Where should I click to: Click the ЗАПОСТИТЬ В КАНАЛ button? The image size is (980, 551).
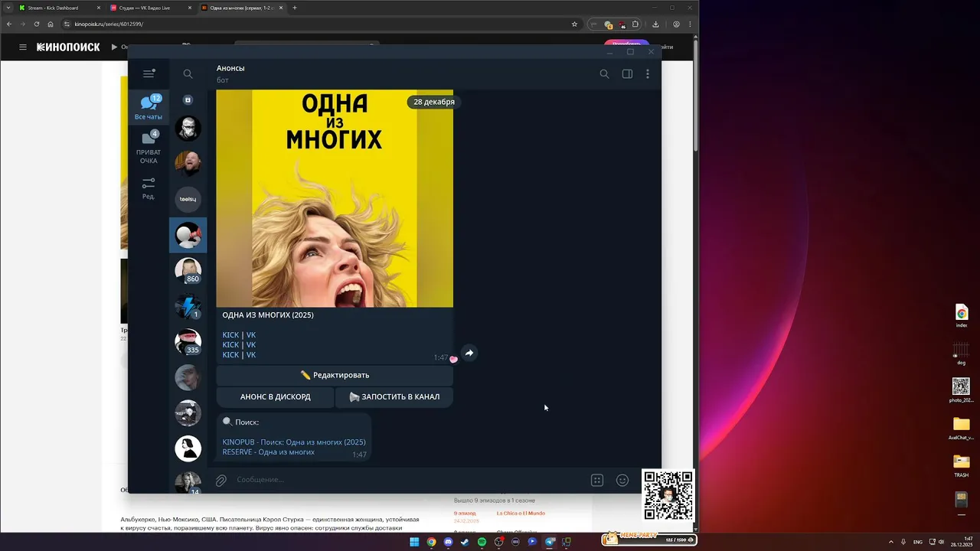(x=394, y=396)
